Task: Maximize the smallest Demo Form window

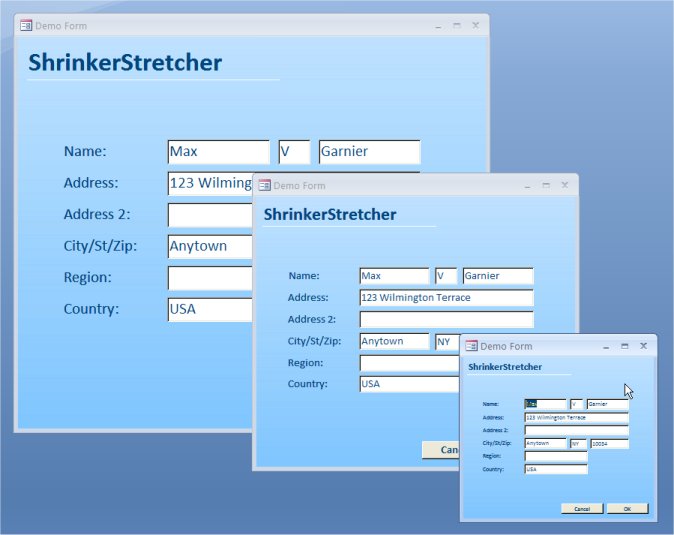Action: pyautogui.click(x=625, y=346)
